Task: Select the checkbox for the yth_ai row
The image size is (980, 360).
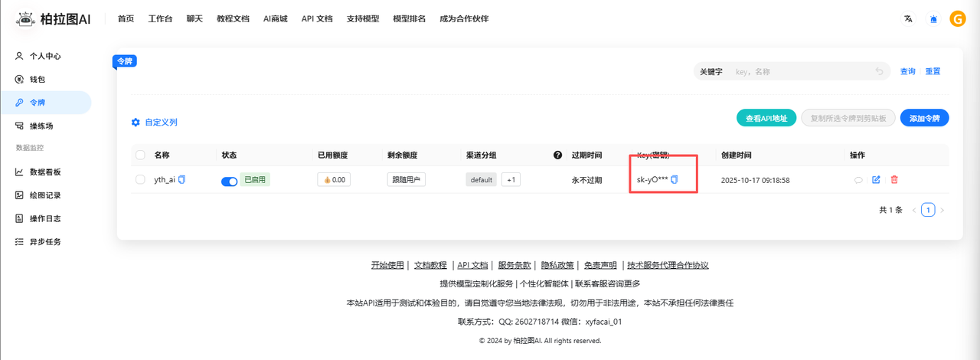Action: tap(140, 180)
